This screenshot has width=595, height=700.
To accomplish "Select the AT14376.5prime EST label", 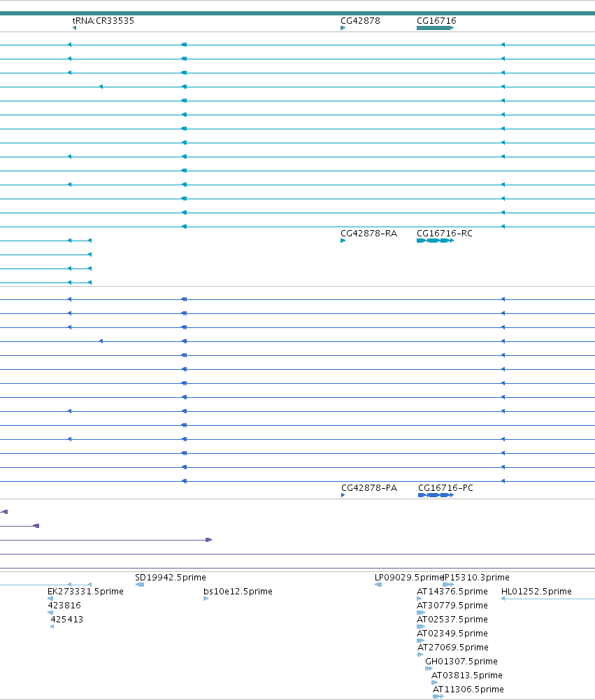I will [x=452, y=591].
